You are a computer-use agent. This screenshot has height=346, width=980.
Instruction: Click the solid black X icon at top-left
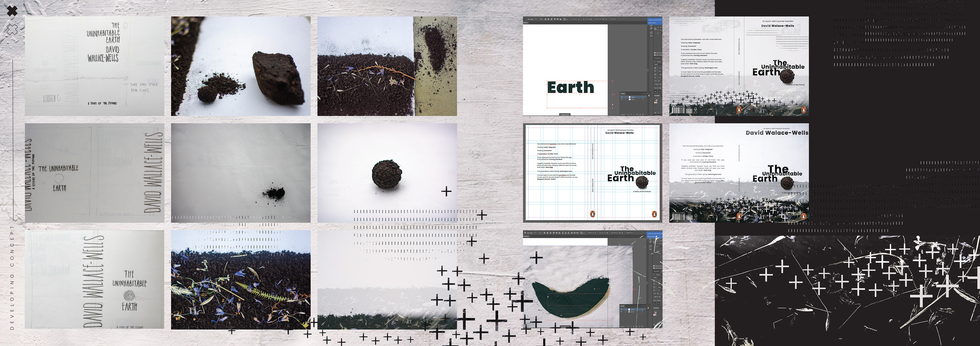tap(12, 11)
